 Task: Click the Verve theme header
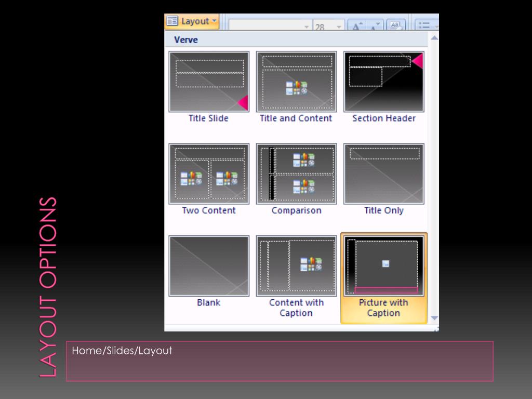pyautogui.click(x=296, y=39)
